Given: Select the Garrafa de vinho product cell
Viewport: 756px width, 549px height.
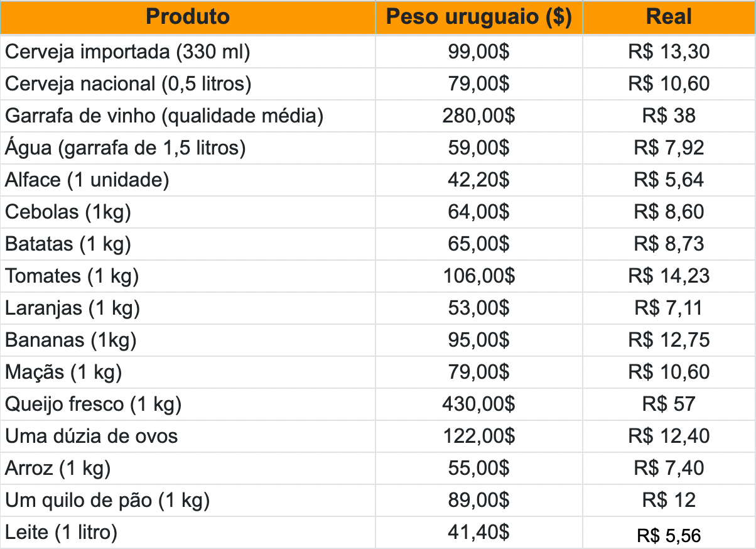Looking at the screenshot, I should (x=164, y=116).
